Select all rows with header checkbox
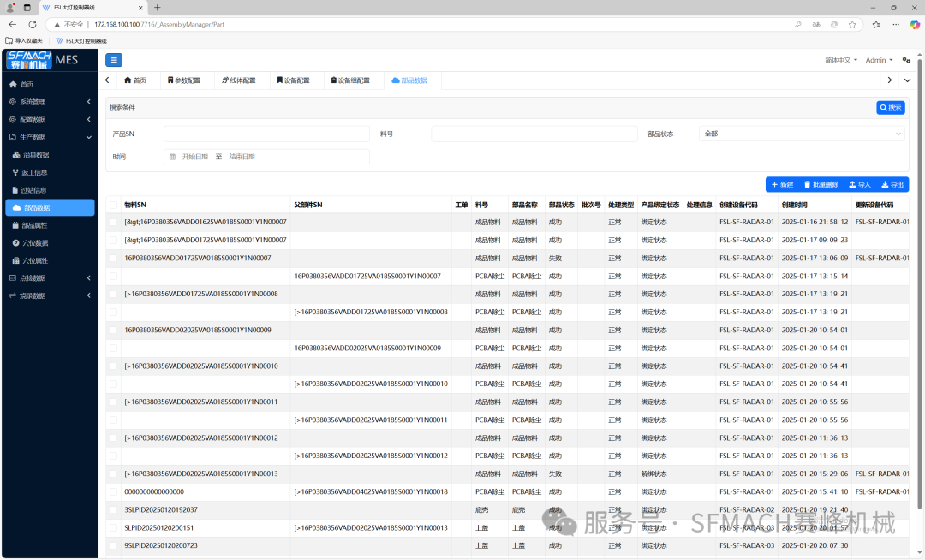The image size is (925, 560). 113,206
